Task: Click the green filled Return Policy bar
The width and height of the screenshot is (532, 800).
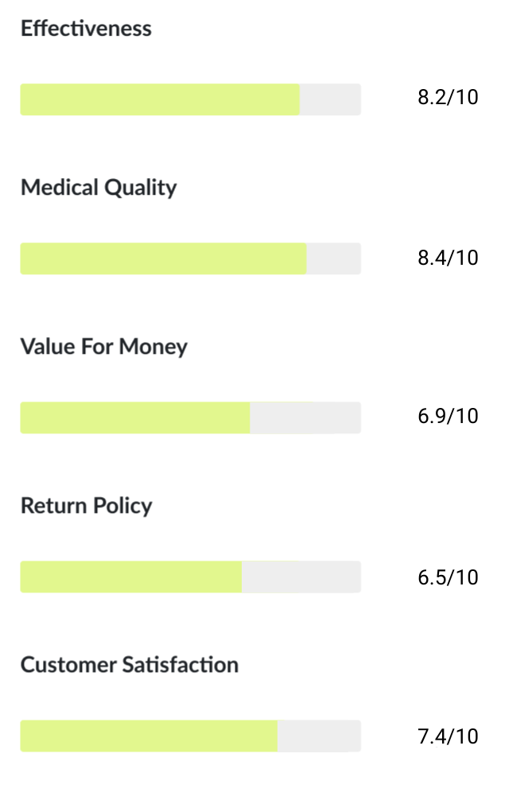Action: pos(131,577)
